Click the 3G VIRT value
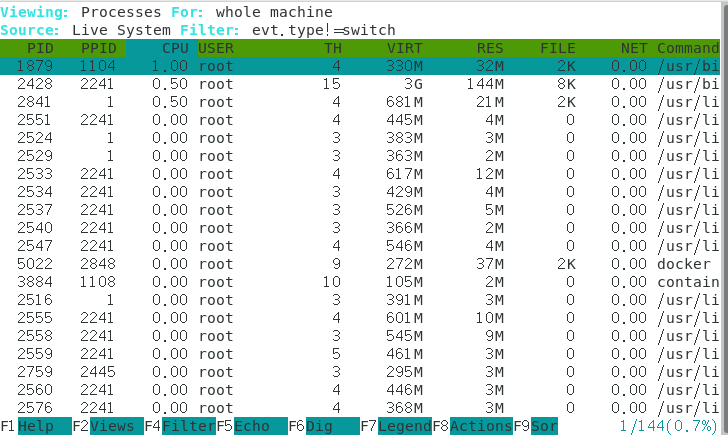Screen dimensions: 728x435 [x=413, y=84]
